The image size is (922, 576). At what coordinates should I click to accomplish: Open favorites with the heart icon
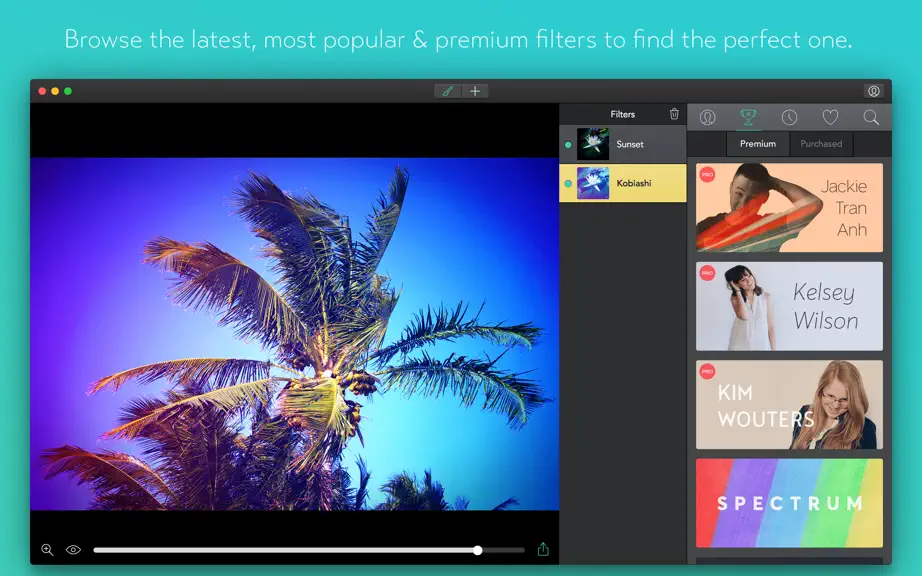[x=830, y=118]
